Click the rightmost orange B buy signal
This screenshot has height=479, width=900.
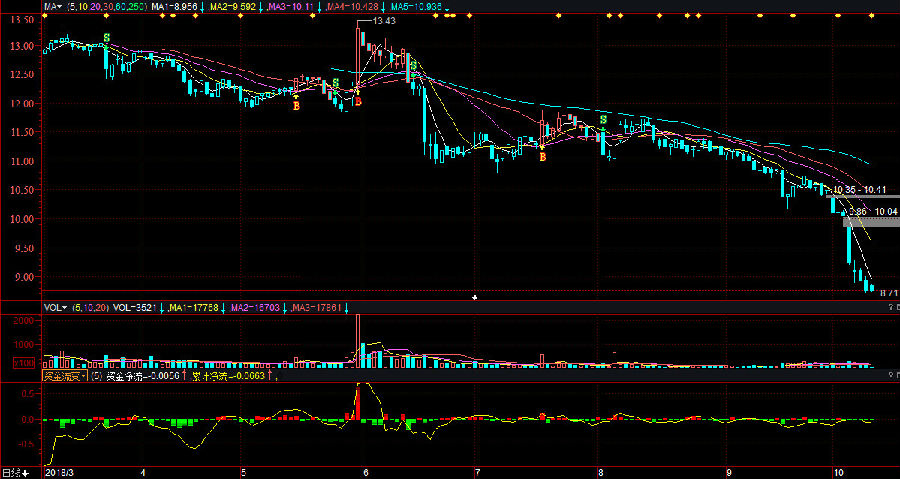[x=542, y=156]
